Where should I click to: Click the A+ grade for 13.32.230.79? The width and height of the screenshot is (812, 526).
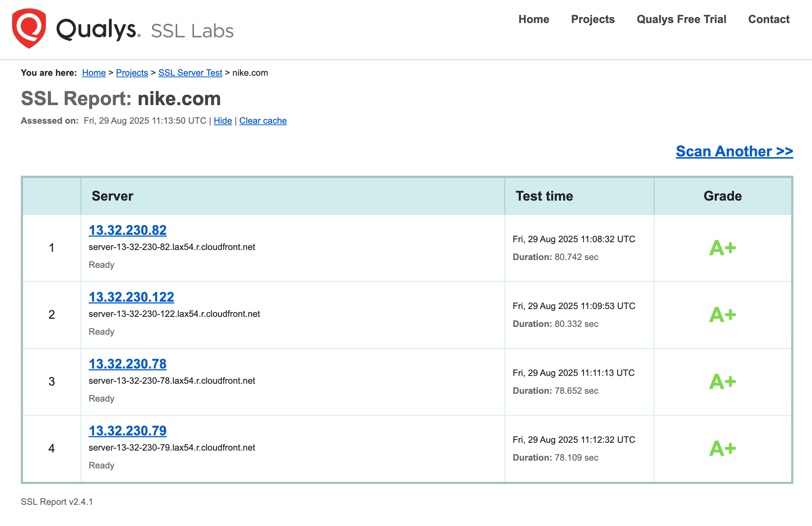tap(722, 449)
